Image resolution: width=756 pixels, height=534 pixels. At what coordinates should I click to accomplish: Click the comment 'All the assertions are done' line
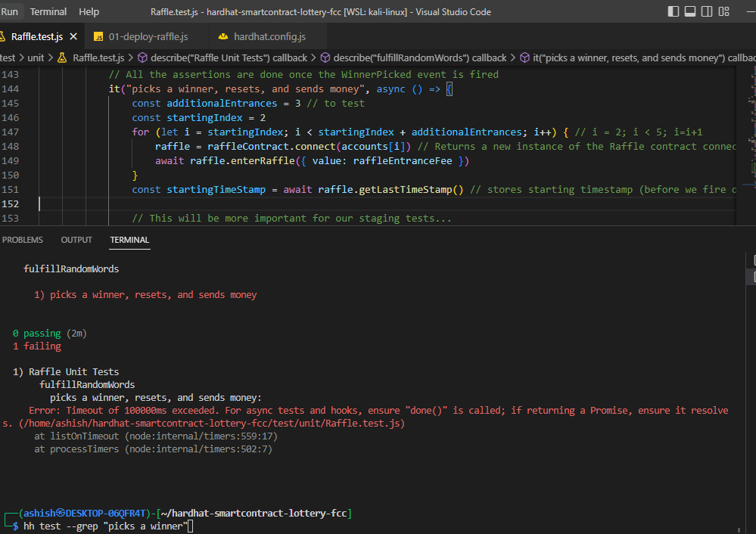coord(303,75)
